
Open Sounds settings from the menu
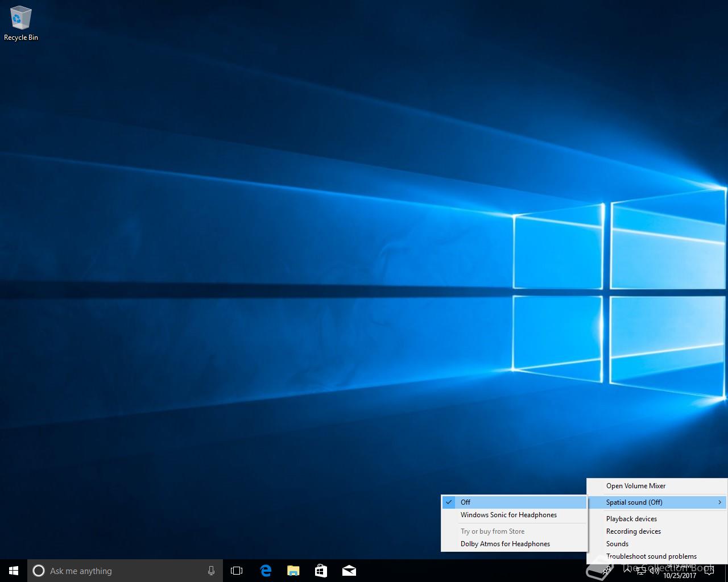click(657, 544)
